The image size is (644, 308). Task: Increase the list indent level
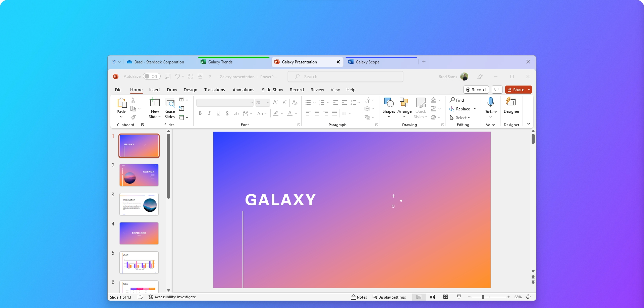(344, 102)
